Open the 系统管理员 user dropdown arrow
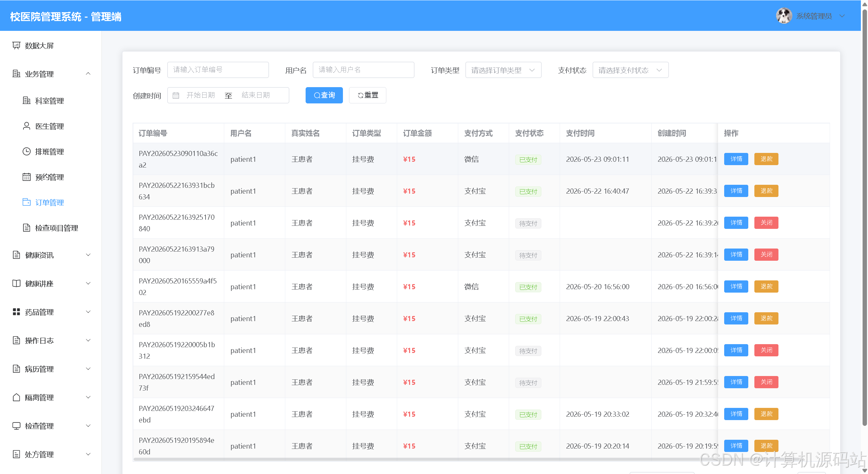Screen dimensions: 868x474 [x=842, y=16]
